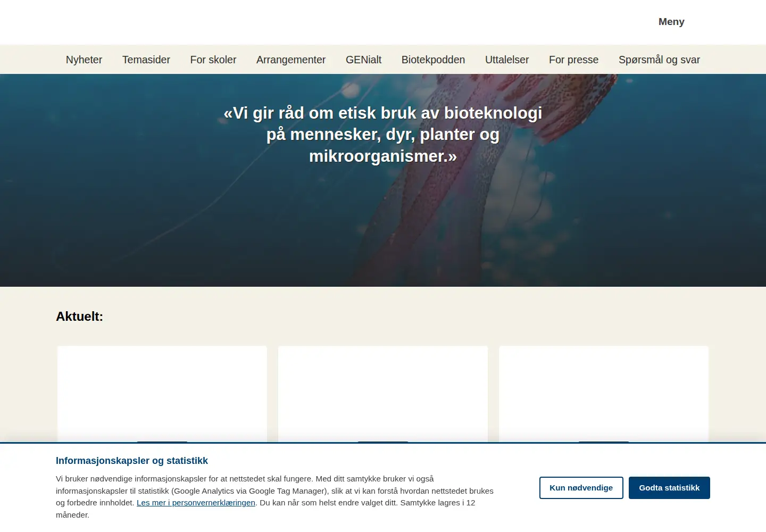Click Informasjonskapsler og statistikk heading
Viewport: 766px width, 532px height.
pyautogui.click(x=132, y=461)
